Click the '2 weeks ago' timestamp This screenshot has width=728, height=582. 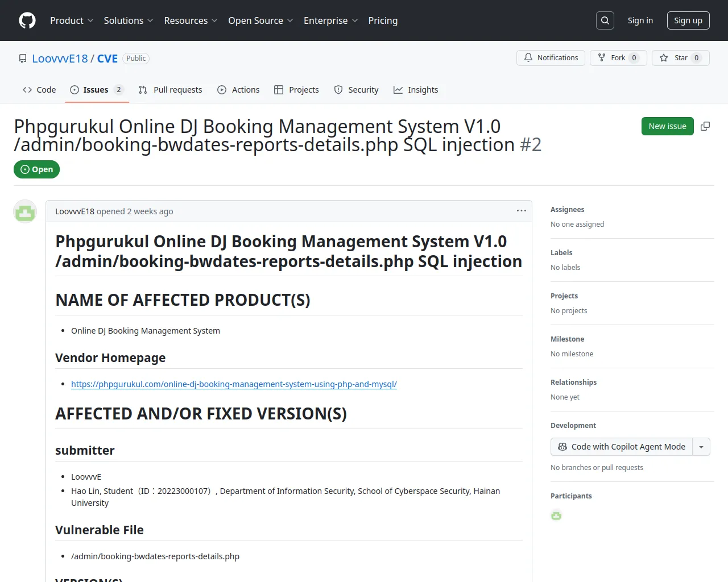150,211
